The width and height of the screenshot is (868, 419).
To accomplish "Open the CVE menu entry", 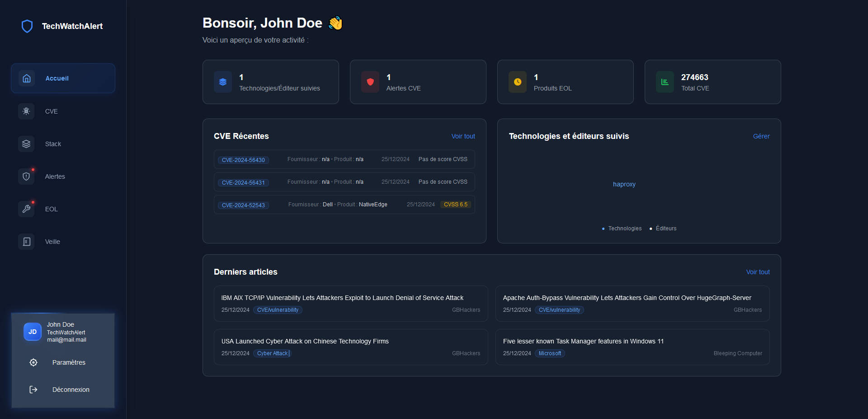I will 63,111.
